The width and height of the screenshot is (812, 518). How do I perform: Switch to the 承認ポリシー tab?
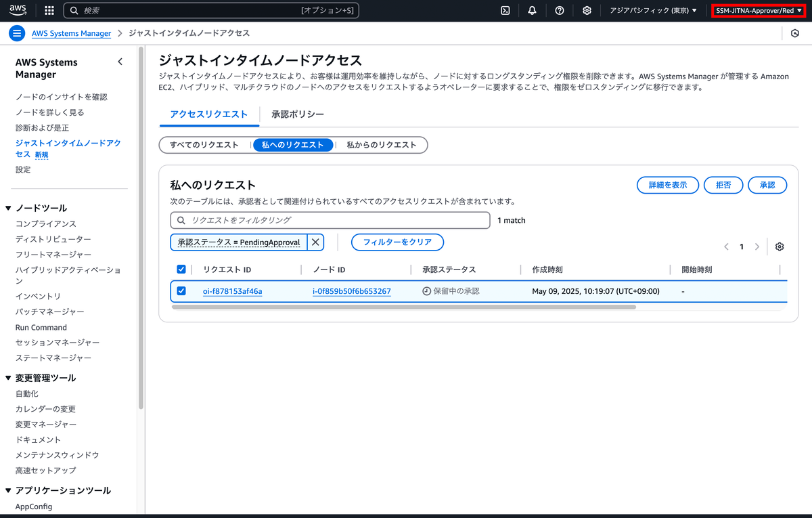tap(298, 114)
